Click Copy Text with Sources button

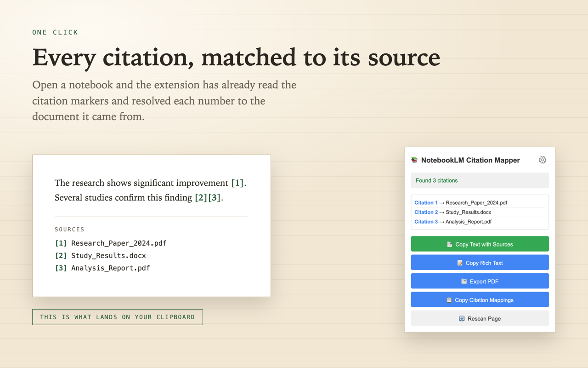tap(480, 244)
